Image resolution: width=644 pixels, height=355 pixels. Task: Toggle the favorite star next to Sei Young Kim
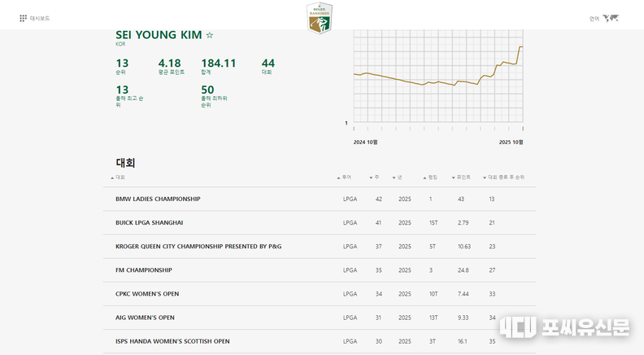pyautogui.click(x=210, y=35)
